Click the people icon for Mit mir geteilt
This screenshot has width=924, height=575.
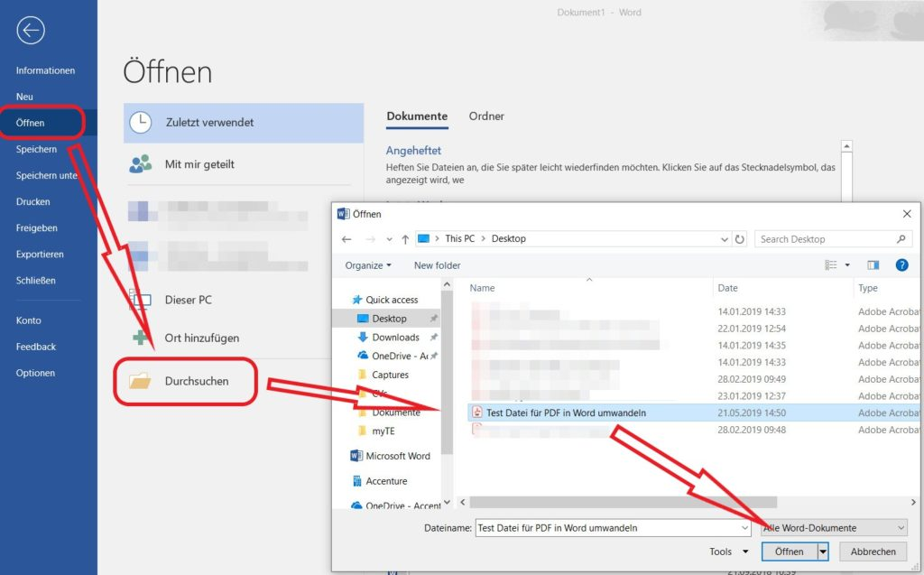(140, 164)
